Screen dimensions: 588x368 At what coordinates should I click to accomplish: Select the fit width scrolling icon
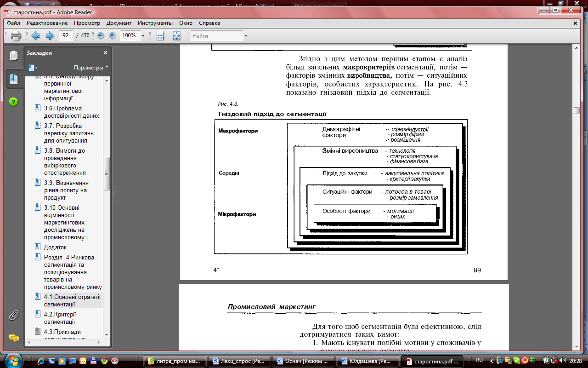160,36
